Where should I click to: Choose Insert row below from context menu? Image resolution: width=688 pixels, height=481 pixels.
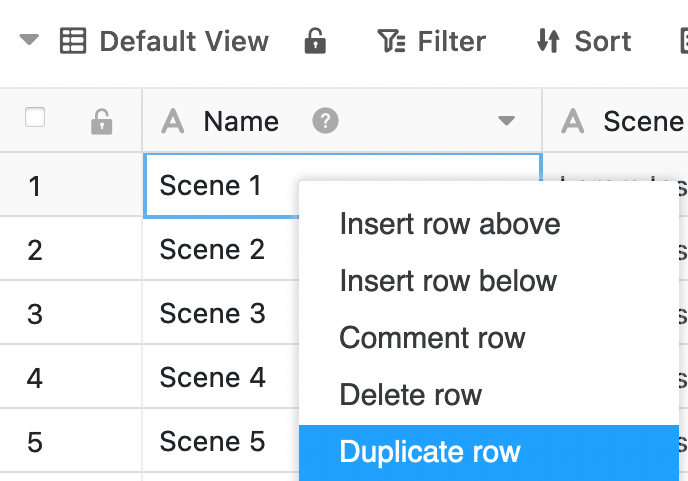(x=448, y=280)
